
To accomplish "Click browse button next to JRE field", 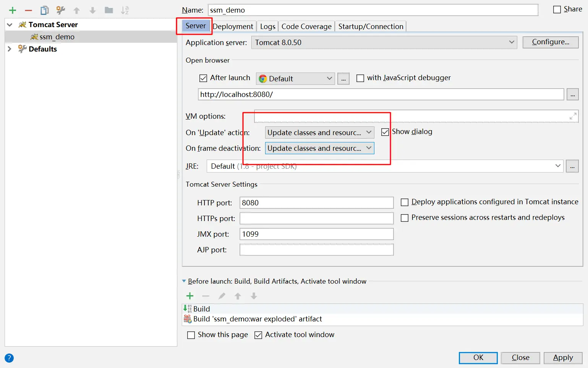I will [x=572, y=166].
